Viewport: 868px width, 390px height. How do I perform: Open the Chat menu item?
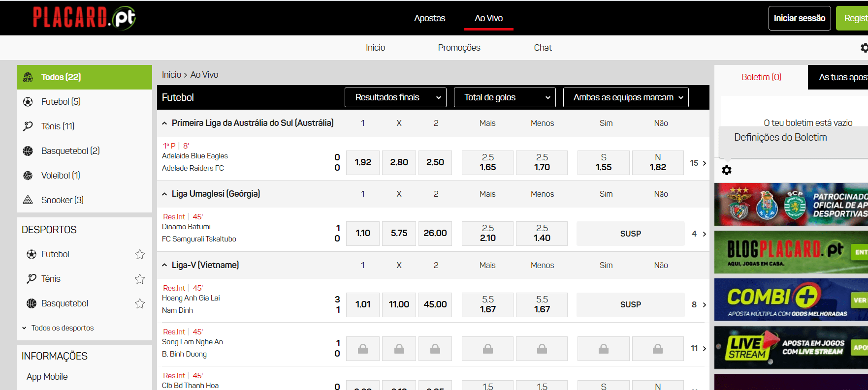[x=543, y=48]
